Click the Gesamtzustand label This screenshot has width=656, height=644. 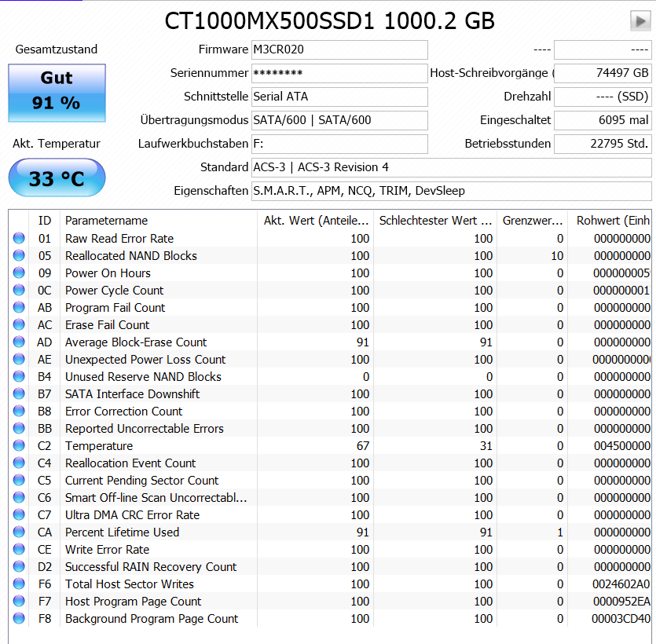point(57,49)
